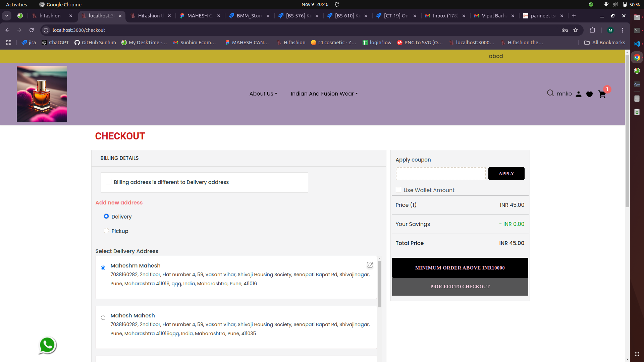Open Terminal from the dock
The image size is (644, 362).
click(637, 31)
